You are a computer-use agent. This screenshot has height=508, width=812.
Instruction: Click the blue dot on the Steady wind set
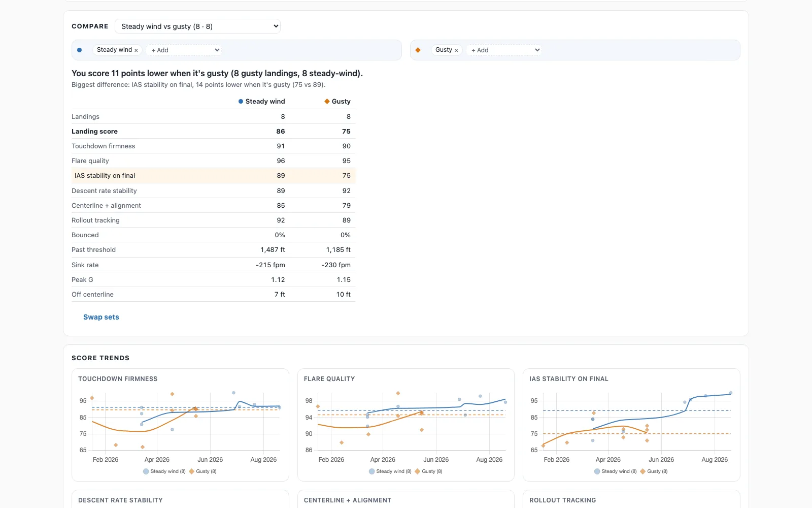[x=80, y=50]
